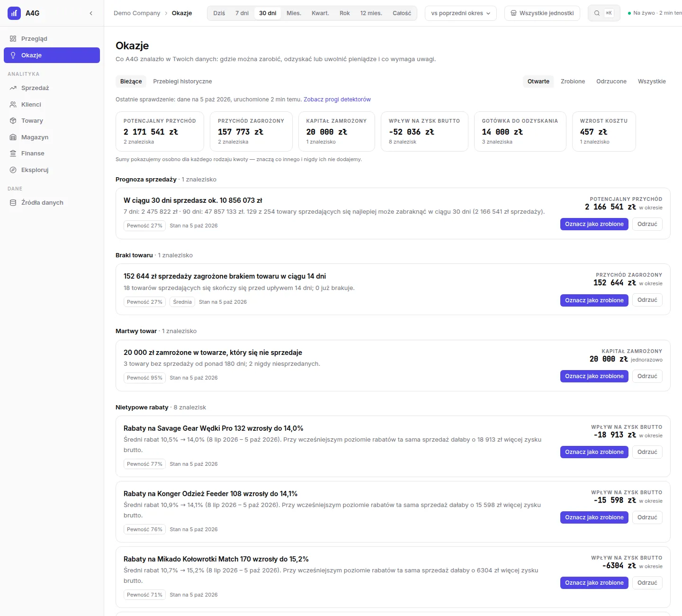Dismiss the 152 644 zł stock shortage finding
The width and height of the screenshot is (682, 616).
647,300
